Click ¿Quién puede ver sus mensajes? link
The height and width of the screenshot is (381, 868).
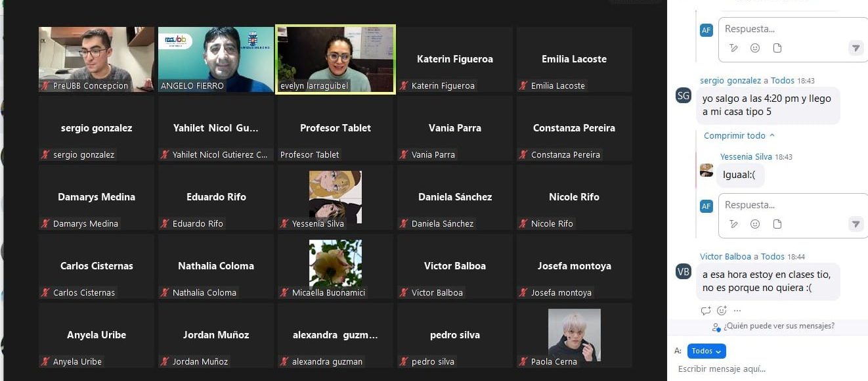tap(773, 326)
